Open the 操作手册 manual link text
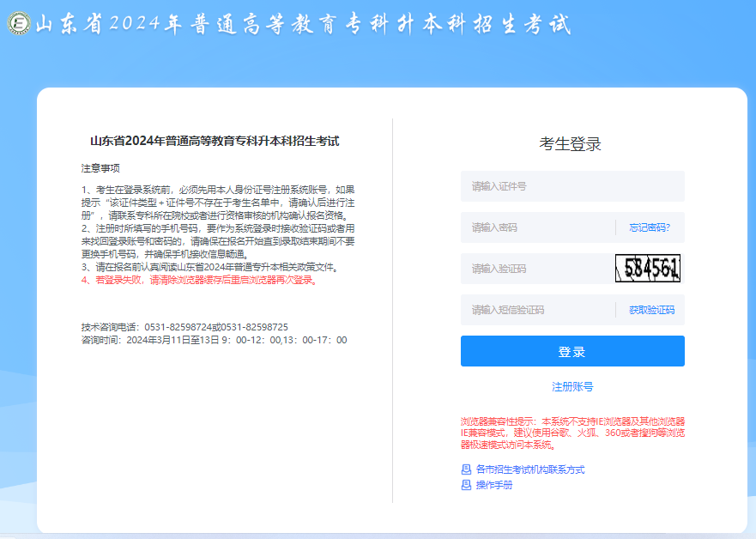The width and height of the screenshot is (756, 539). (x=493, y=485)
